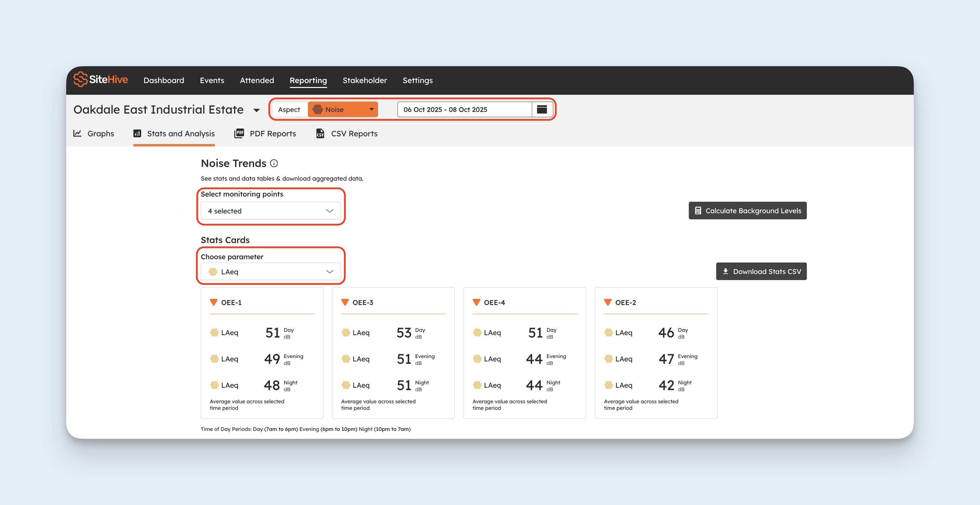This screenshot has width=980, height=505.
Task: Click Download Stats CSV button
Action: pos(761,271)
